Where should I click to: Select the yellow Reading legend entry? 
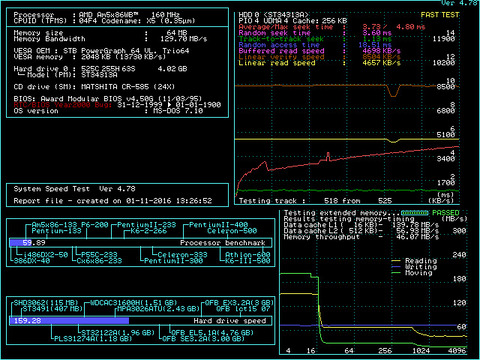(415, 261)
